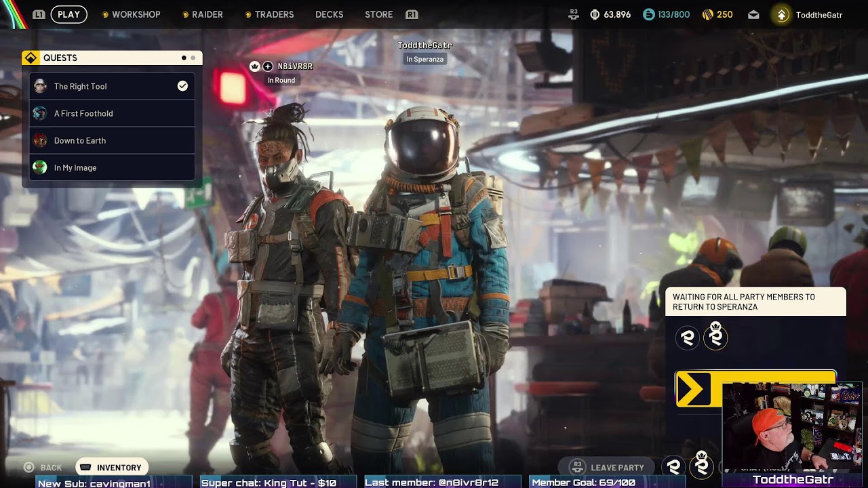This screenshot has height=488, width=868.
Task: Select the first quests page dot
Action: tap(184, 58)
